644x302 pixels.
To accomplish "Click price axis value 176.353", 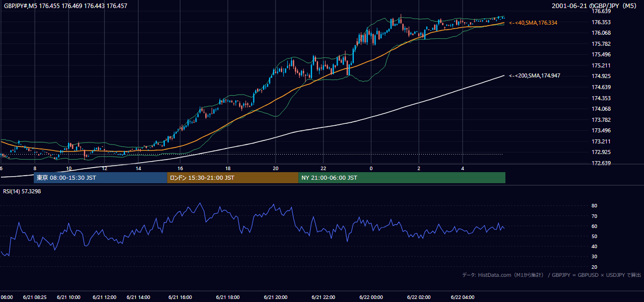I will (601, 22).
